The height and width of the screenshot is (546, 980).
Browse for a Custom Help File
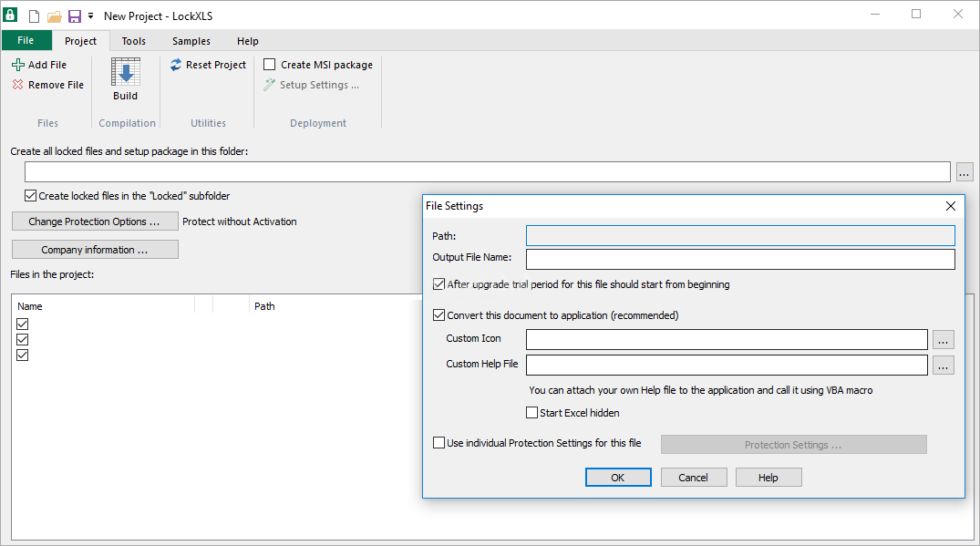(x=944, y=365)
